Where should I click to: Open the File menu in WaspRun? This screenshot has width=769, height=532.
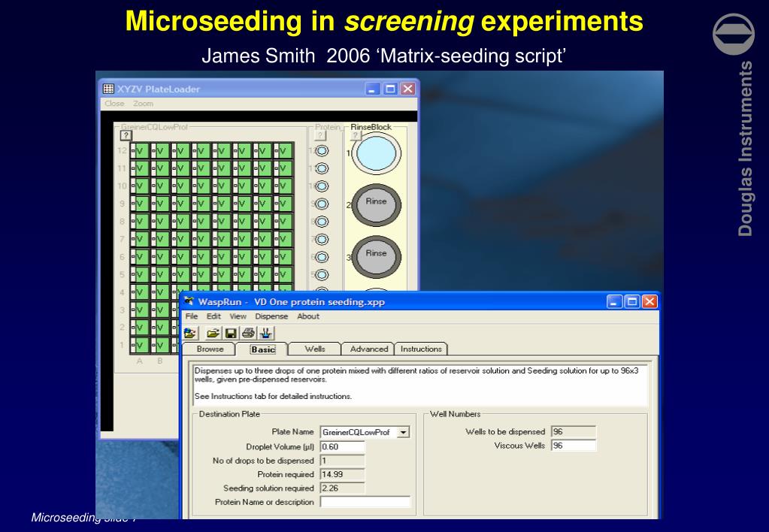[191, 316]
